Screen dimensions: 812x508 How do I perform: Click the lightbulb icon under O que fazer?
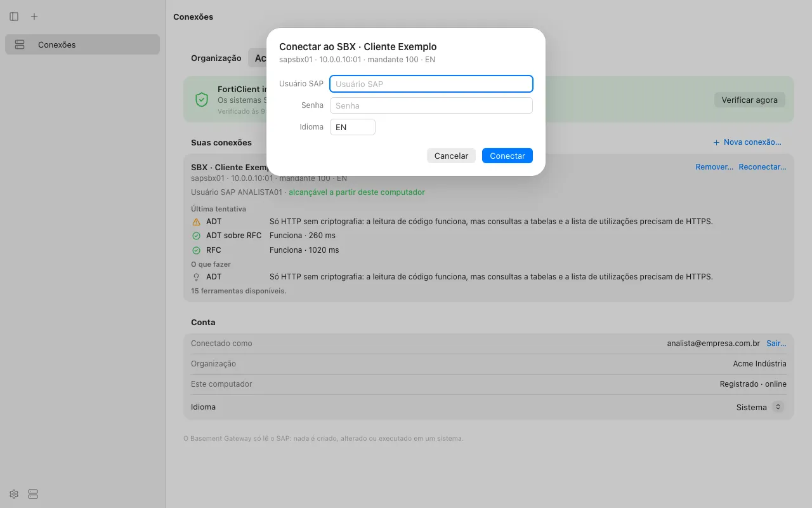(196, 277)
